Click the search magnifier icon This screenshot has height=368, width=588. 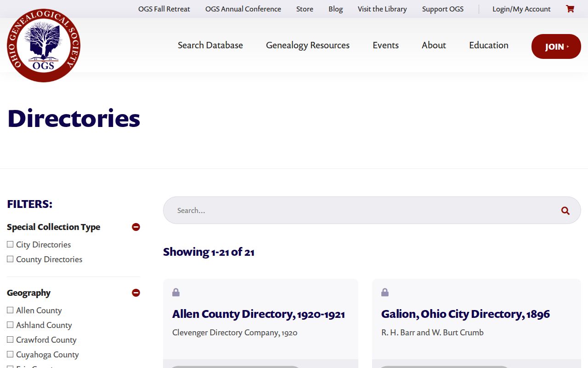pyautogui.click(x=565, y=211)
